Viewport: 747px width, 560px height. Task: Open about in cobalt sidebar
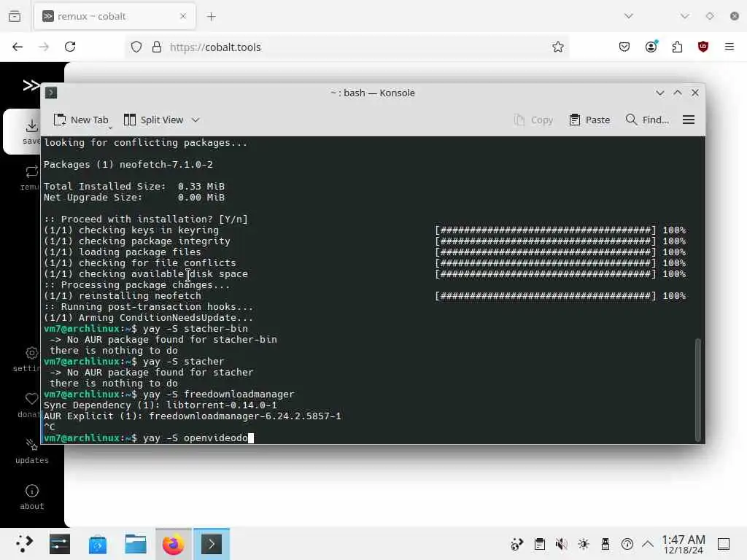(x=32, y=497)
